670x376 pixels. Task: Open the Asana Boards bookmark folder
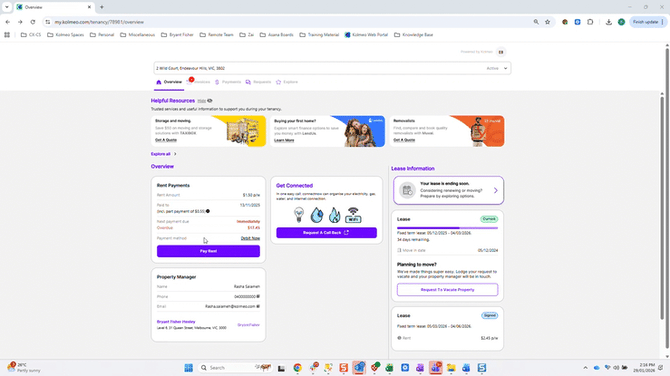[277, 35]
